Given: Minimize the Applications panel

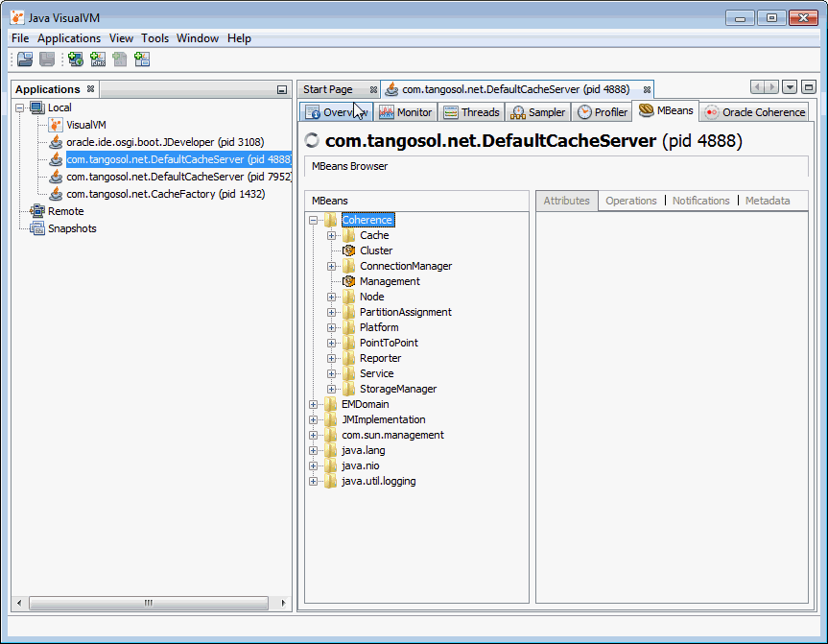Looking at the screenshot, I should pyautogui.click(x=282, y=90).
